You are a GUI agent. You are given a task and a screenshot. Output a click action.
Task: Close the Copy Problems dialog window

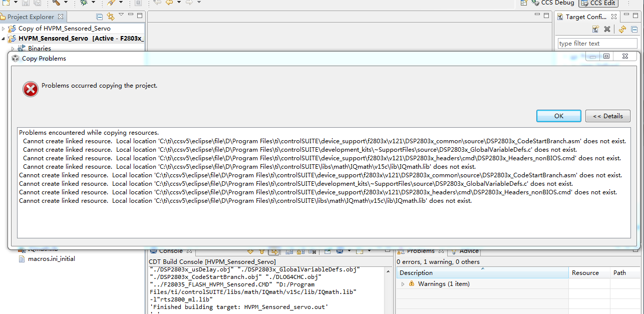point(625,57)
